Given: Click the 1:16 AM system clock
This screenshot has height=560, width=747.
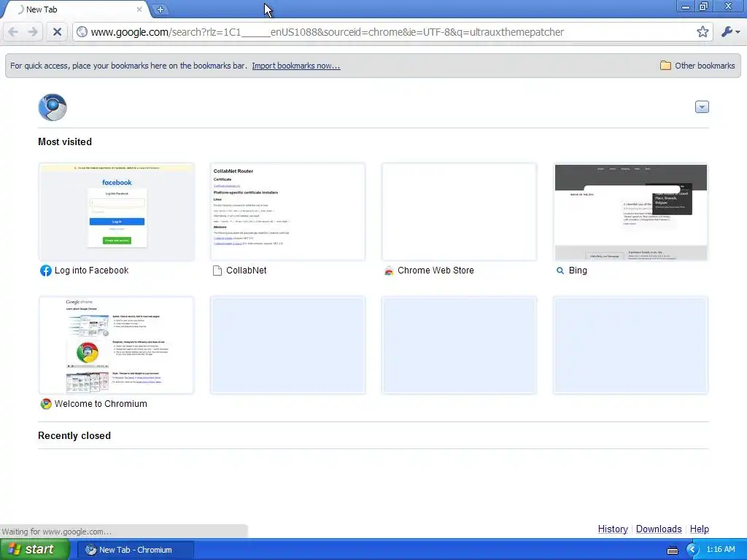Looking at the screenshot, I should pos(721,550).
